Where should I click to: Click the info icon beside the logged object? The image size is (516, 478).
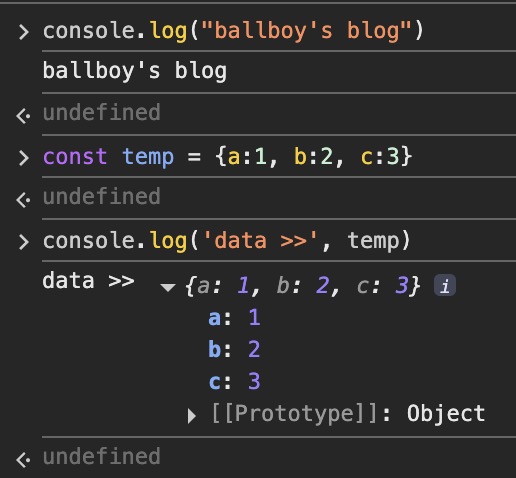[445, 285]
